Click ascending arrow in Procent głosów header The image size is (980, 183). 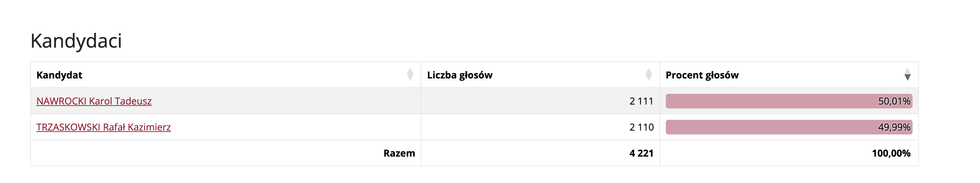907,71
